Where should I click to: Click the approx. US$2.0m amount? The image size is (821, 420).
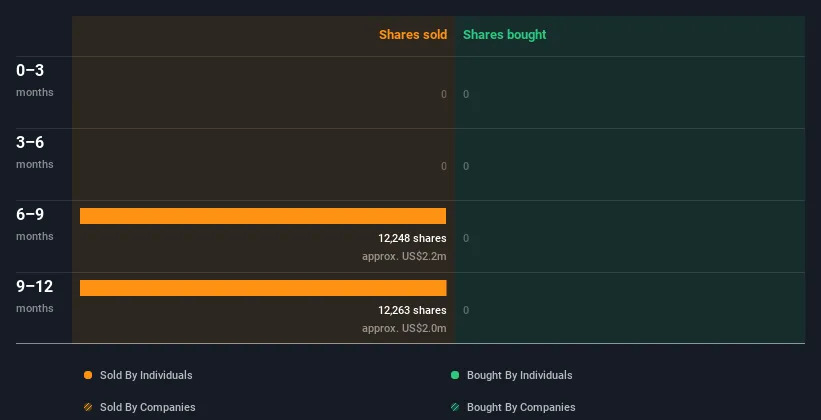(404, 328)
